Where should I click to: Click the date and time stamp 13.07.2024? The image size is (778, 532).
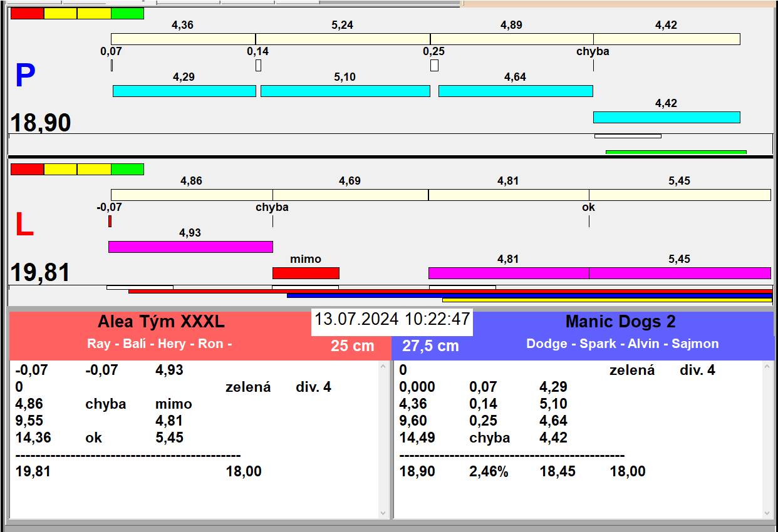click(392, 319)
